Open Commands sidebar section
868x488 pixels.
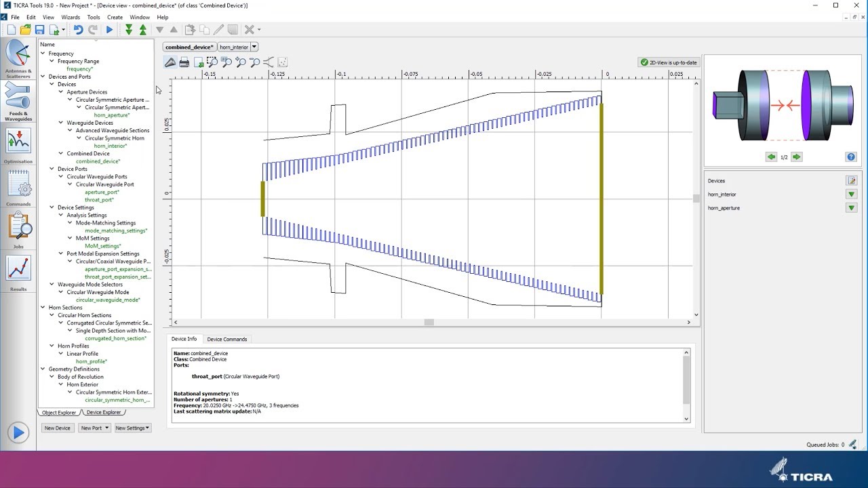pos(18,188)
